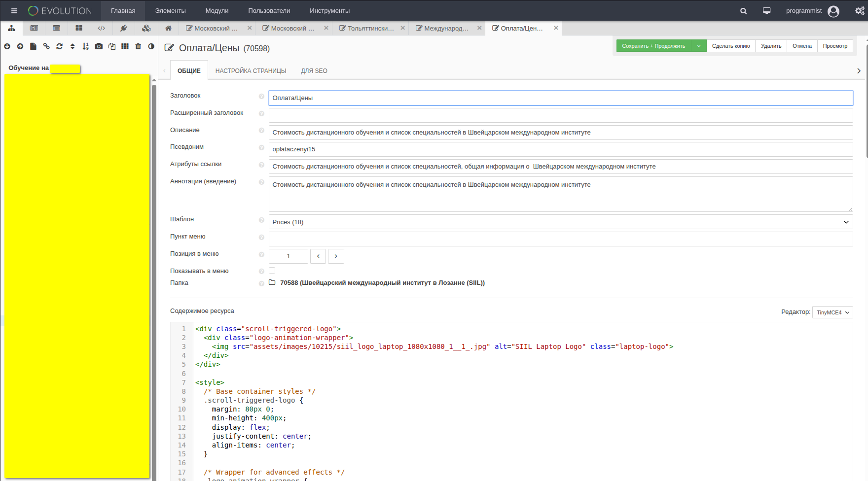Click the 'Сделать копию' button
The height and width of the screenshot is (481, 868).
coord(730,46)
